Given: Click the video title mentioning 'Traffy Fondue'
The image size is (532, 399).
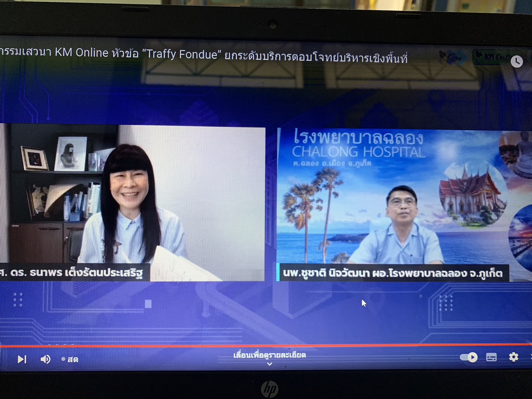Looking at the screenshot, I should coord(204,55).
